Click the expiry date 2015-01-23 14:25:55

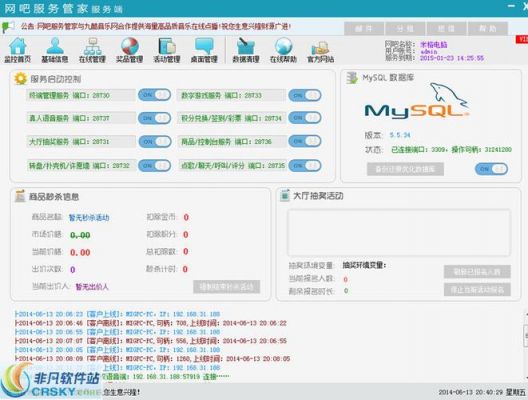[x=452, y=58]
